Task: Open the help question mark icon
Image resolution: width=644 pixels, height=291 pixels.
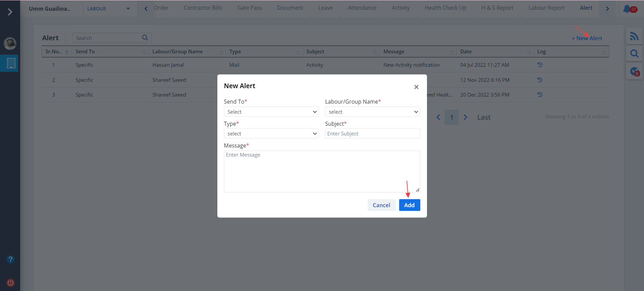Action: [x=10, y=259]
